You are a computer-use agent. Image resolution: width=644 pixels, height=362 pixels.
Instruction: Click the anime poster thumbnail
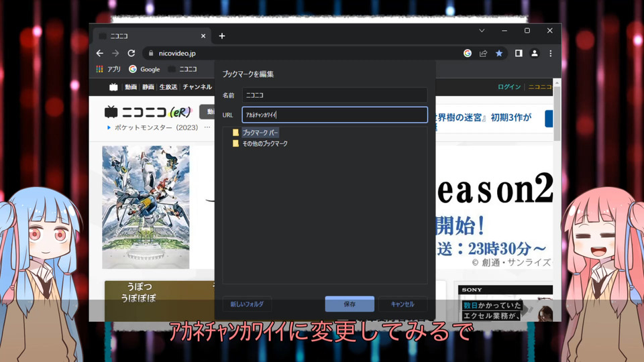point(146,207)
